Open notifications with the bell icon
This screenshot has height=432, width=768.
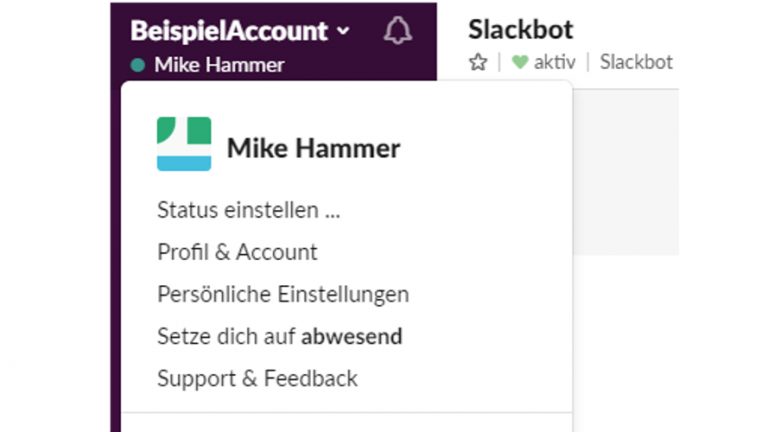coord(397,31)
